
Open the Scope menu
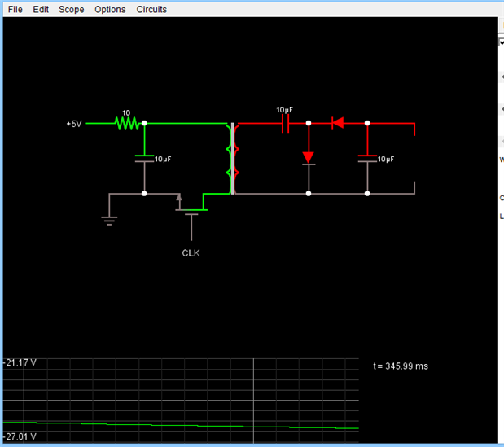click(72, 9)
